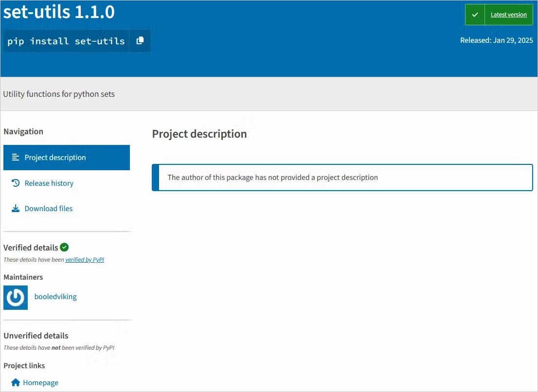Click the Project description main heading
Image resolution: width=538 pixels, height=392 pixels.
tap(199, 134)
